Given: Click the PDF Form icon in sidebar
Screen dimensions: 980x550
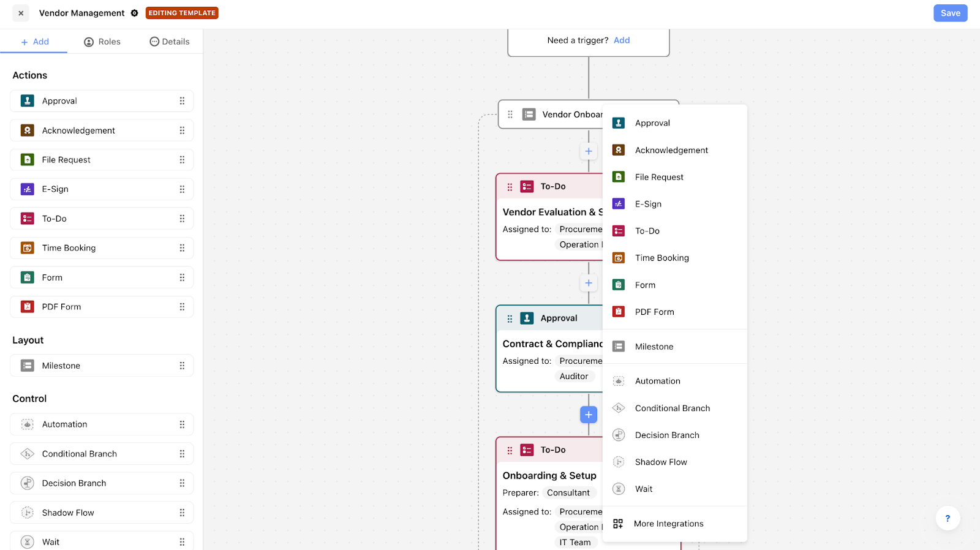Looking at the screenshot, I should [28, 307].
